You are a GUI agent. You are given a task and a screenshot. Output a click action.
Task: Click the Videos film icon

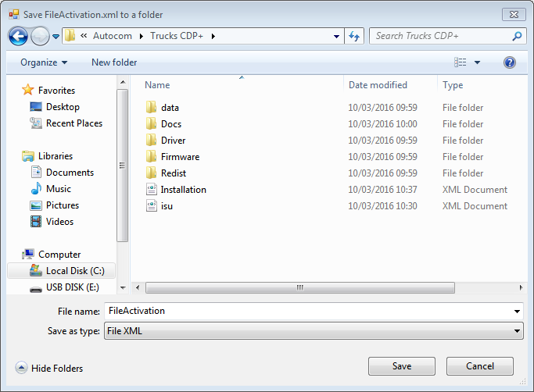point(36,222)
